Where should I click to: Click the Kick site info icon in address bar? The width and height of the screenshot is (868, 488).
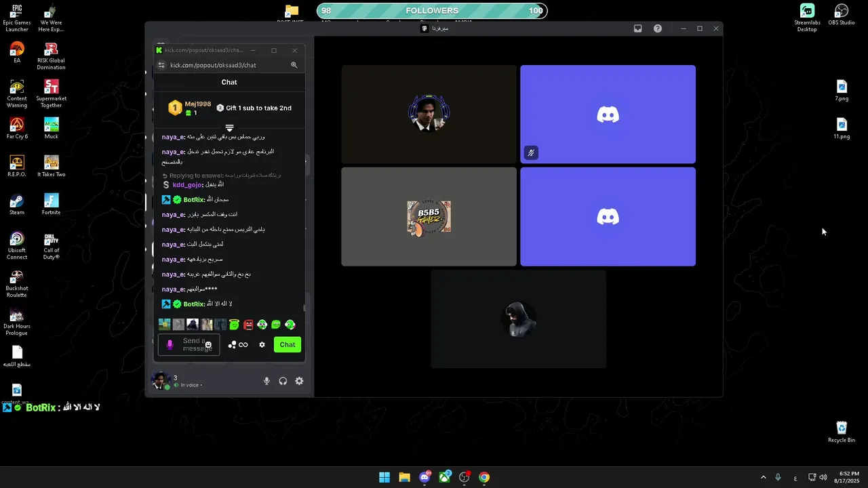click(161, 65)
